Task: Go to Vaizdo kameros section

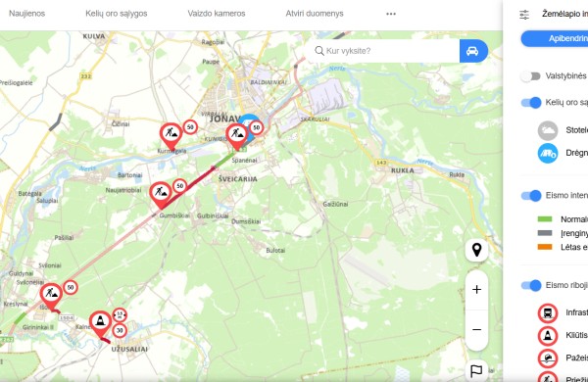Action: pos(217,14)
